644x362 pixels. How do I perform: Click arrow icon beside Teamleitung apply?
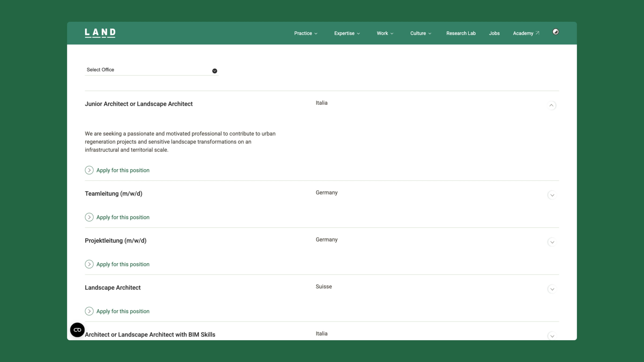[89, 217]
